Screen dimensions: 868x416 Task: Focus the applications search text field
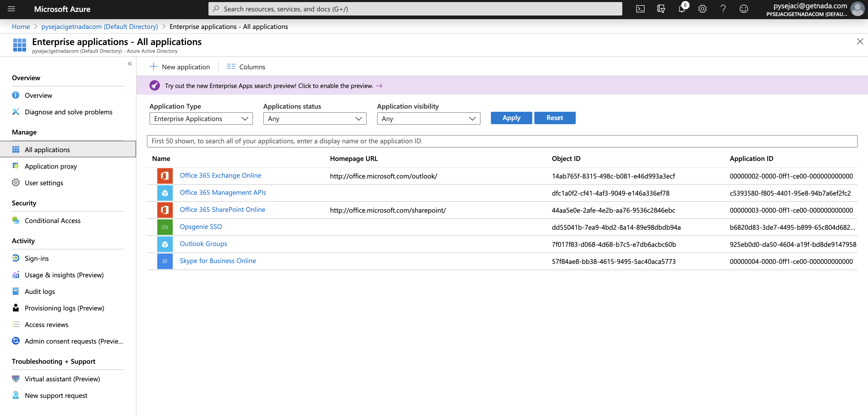[x=502, y=141]
